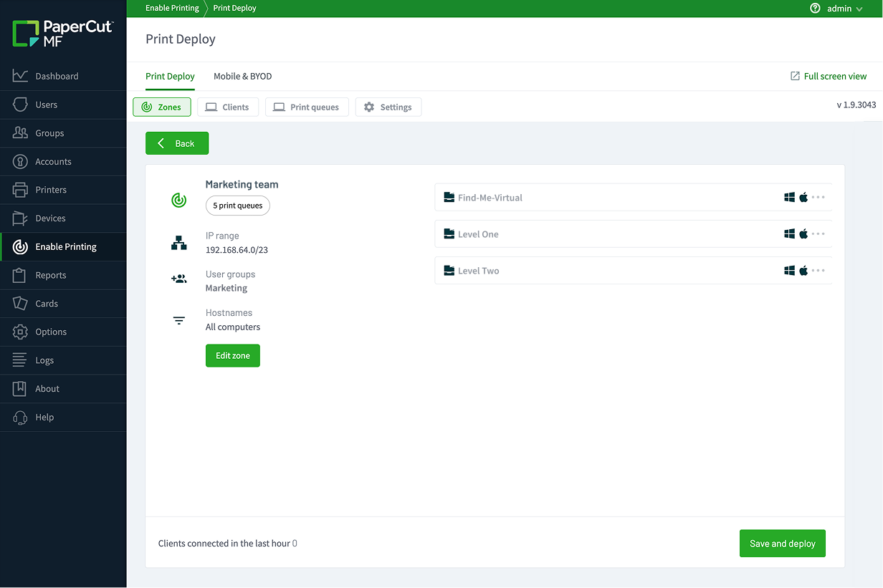Open the options menu for Find-Me-Virtual
This screenshot has height=588, width=883.
(819, 197)
